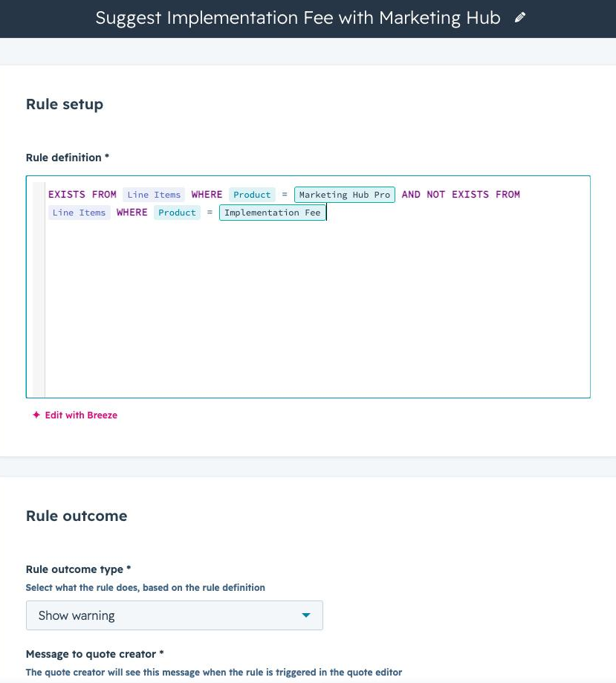Viewport: 616px width, 683px height.
Task: Select the Implementation Fee token
Action: coord(273,213)
